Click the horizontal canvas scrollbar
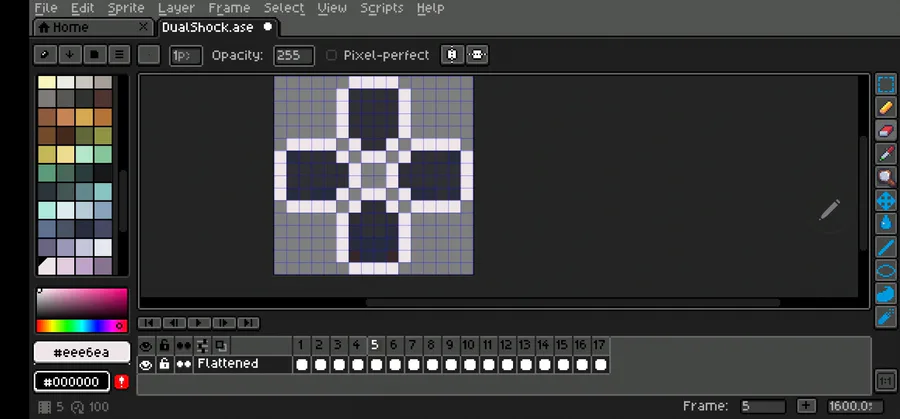The width and height of the screenshot is (900, 419). [x=573, y=302]
